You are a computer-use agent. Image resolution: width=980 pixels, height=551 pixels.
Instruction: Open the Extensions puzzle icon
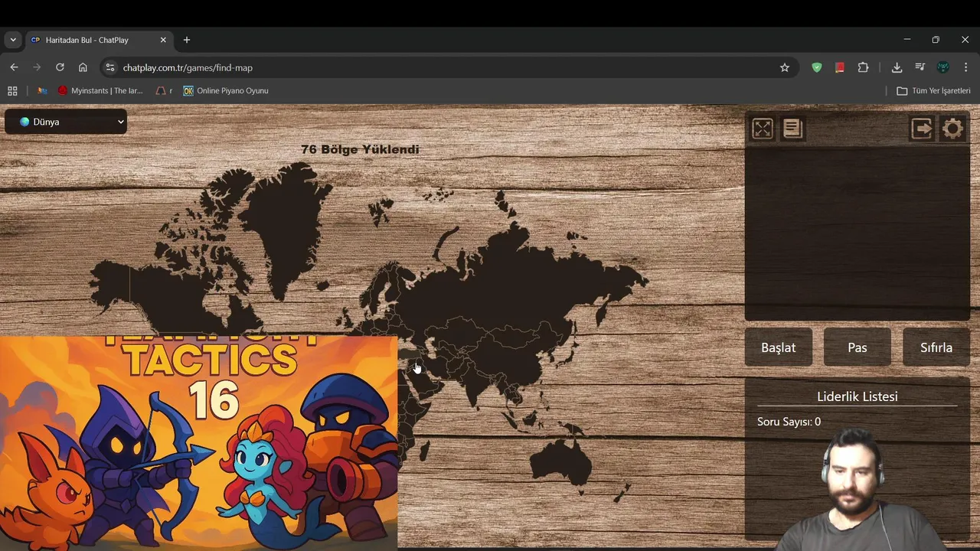coord(863,67)
